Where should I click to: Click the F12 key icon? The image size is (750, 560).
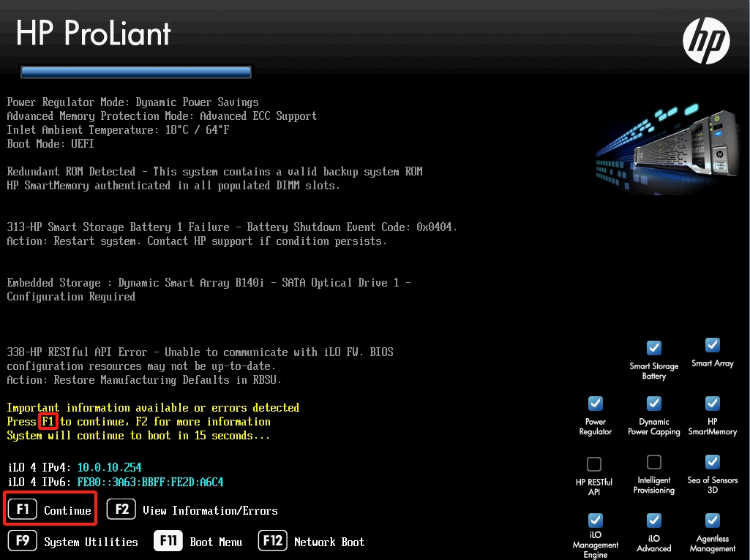coord(272,541)
